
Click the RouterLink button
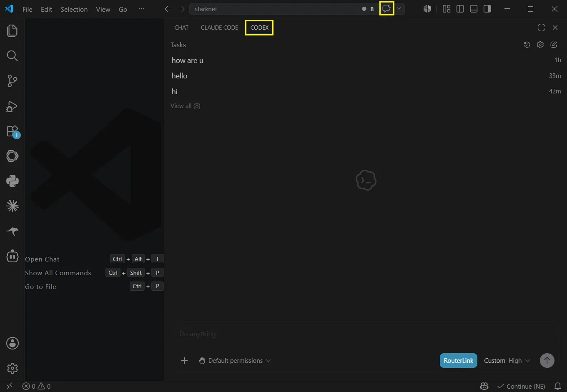click(459, 361)
